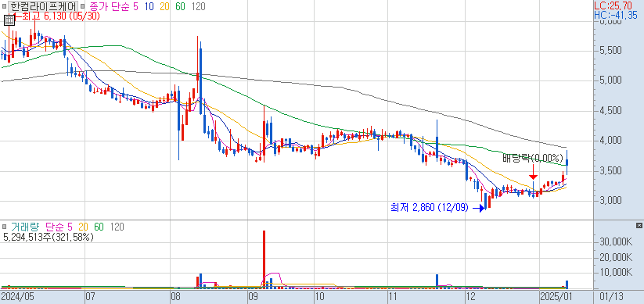Screen dimensions: 644x304
Task: Click the 10 month date axis label
Action: pos(319,296)
